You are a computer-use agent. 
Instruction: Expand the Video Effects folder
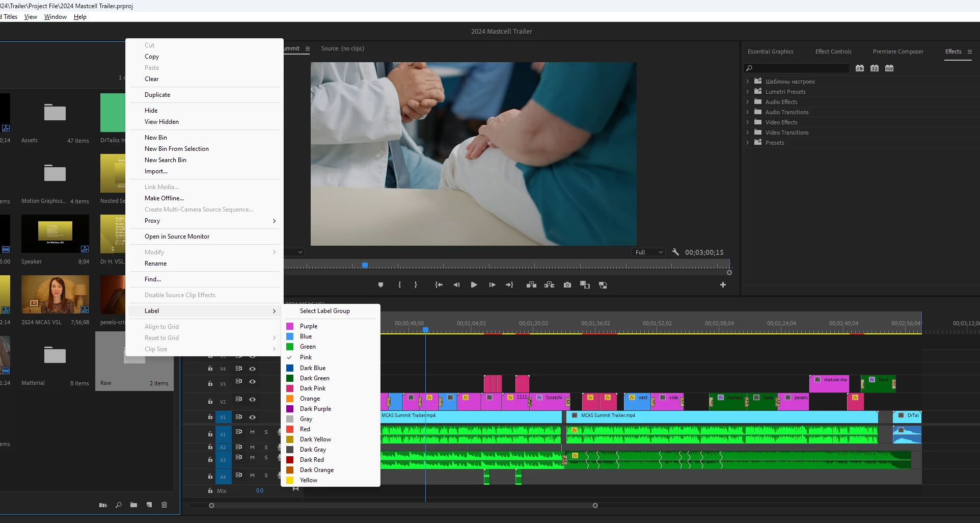point(748,122)
